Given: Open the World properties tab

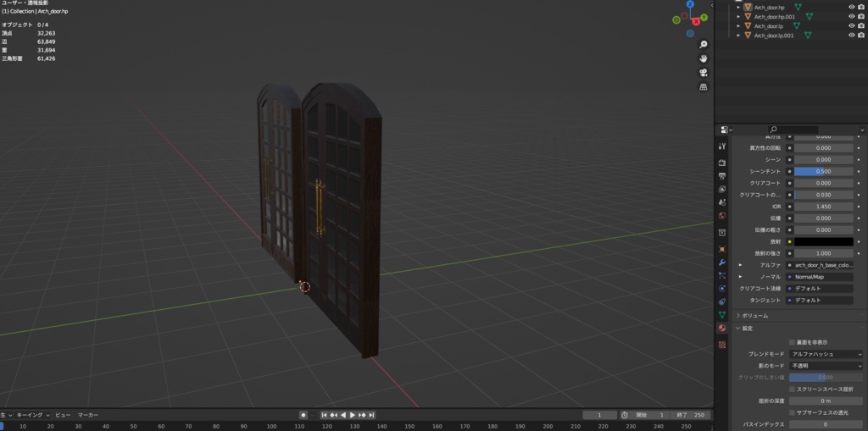Looking at the screenshot, I should [722, 216].
